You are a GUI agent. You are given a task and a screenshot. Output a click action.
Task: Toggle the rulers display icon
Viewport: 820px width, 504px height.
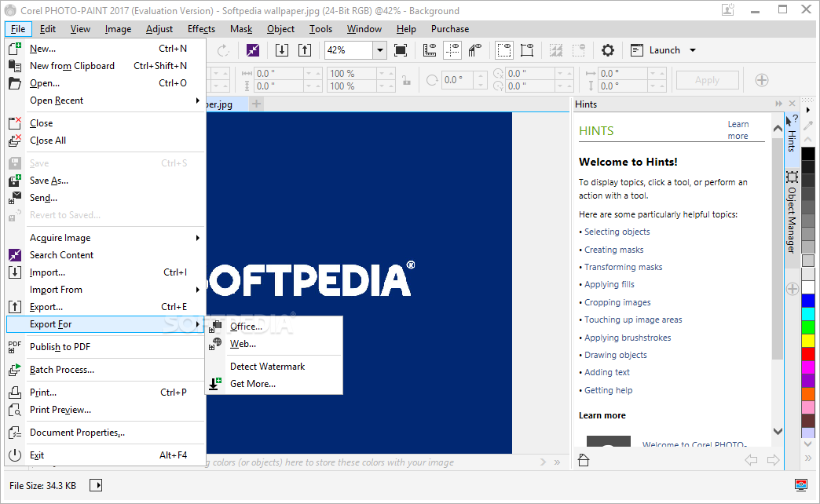(x=430, y=50)
